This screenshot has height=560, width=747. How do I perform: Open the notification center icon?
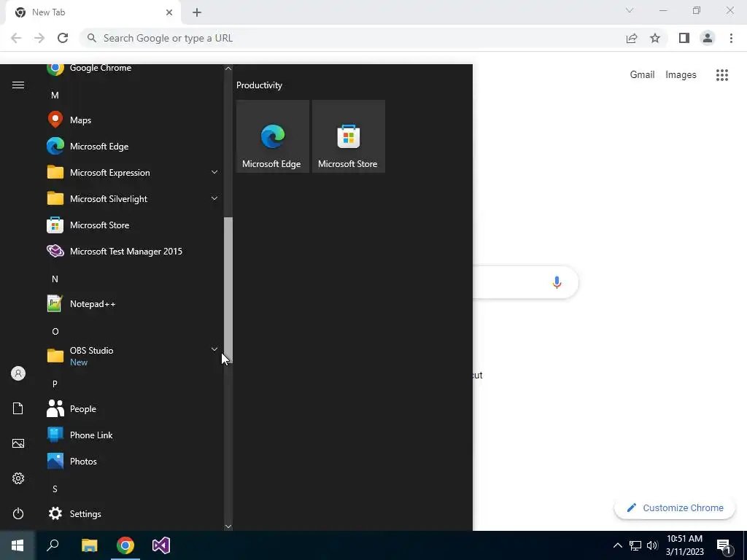724,547
